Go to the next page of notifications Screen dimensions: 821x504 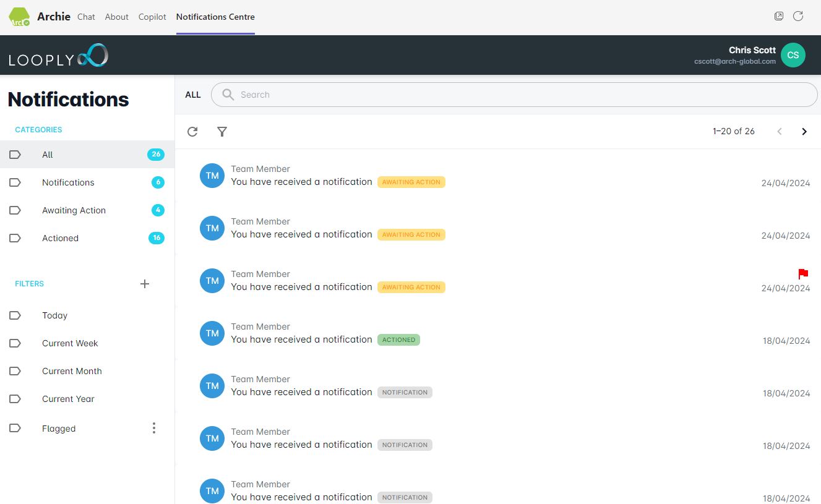coord(804,131)
